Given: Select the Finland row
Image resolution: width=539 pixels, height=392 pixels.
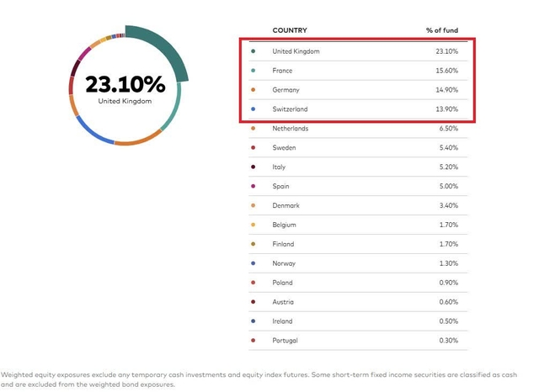Looking at the screenshot, I should point(358,244).
